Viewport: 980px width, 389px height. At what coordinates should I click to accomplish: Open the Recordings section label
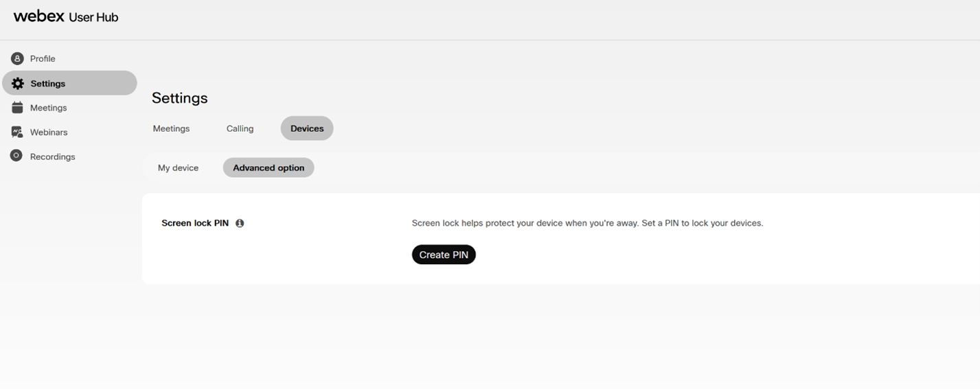point(52,156)
